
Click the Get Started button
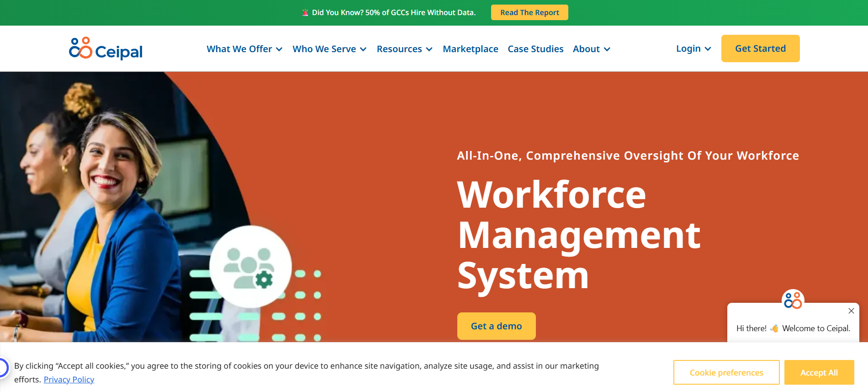point(761,48)
